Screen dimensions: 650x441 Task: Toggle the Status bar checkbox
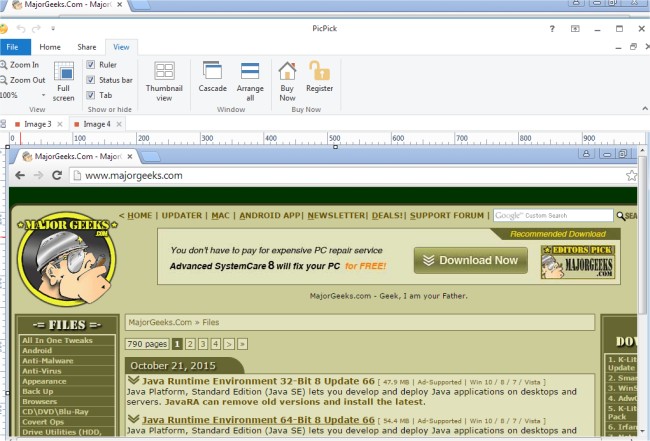point(90,80)
